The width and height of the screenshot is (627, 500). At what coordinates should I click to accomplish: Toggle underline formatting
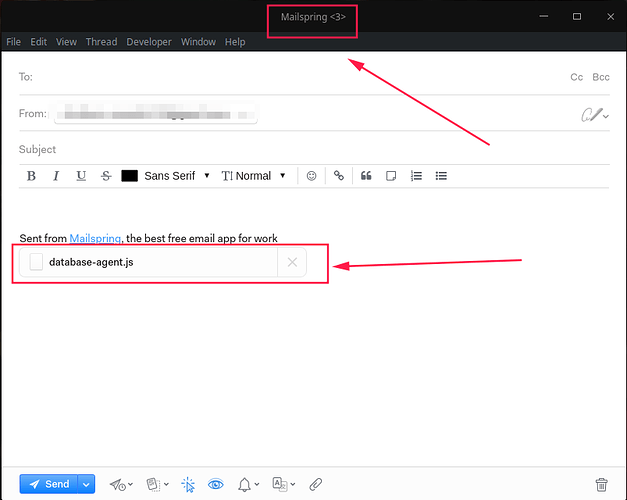pyautogui.click(x=81, y=176)
